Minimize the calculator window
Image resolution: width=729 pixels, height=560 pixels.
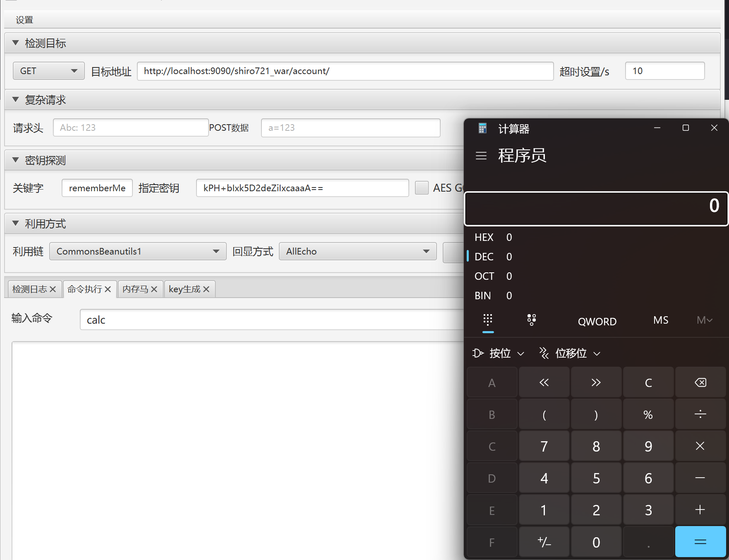[x=657, y=128]
